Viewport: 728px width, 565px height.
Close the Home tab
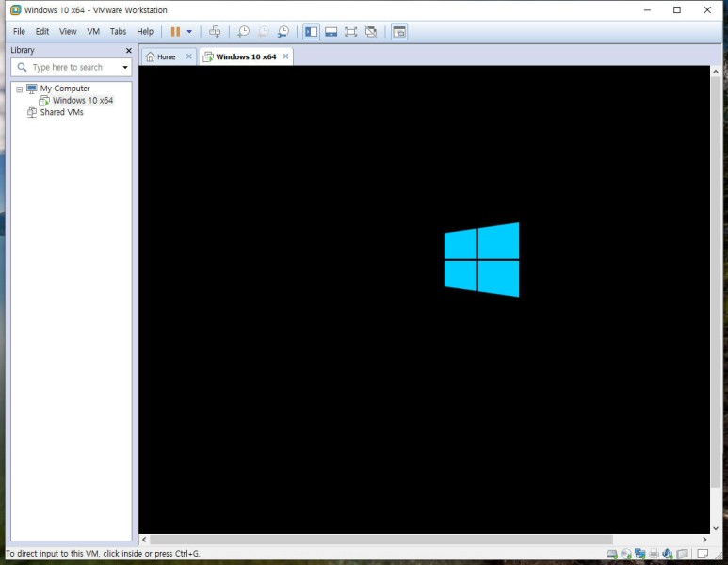point(188,56)
